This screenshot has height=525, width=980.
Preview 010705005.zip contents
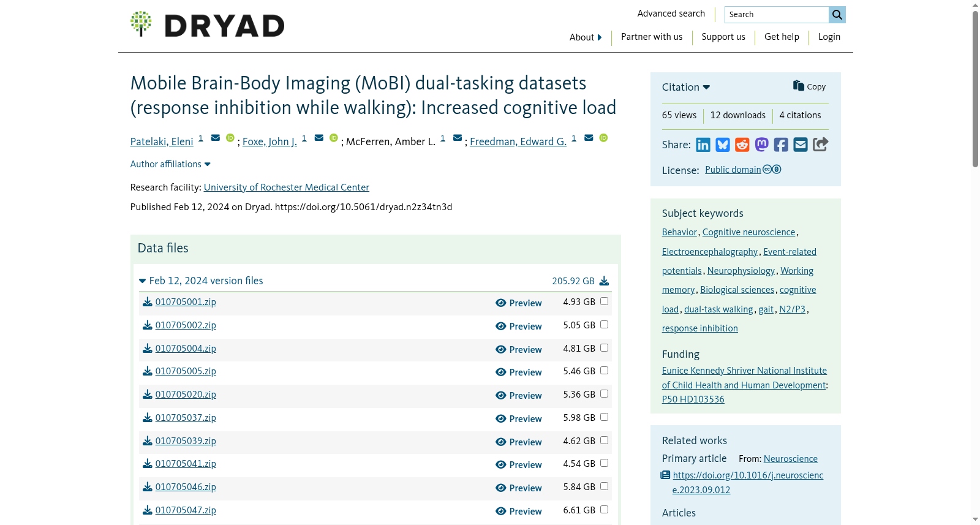[x=519, y=372]
